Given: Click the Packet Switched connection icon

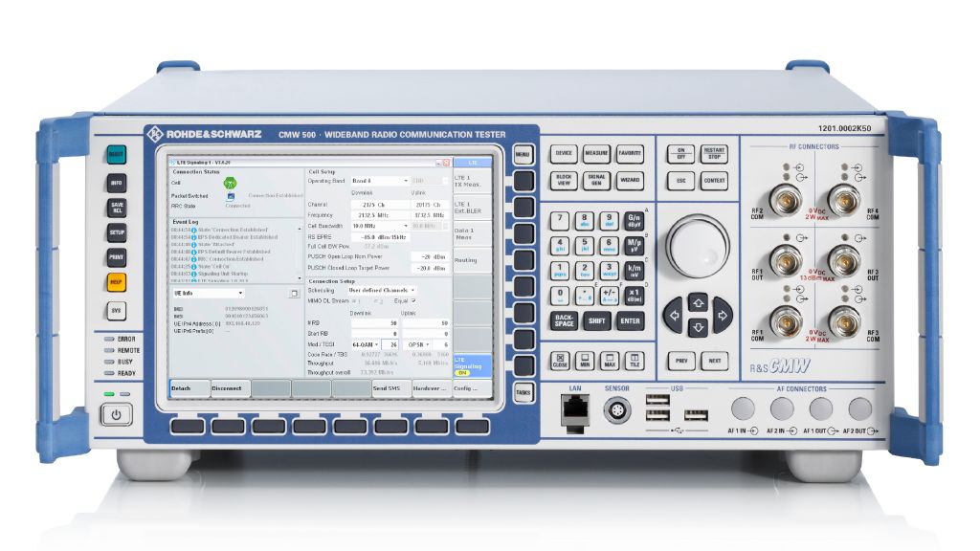Looking at the screenshot, I should 231,196.
